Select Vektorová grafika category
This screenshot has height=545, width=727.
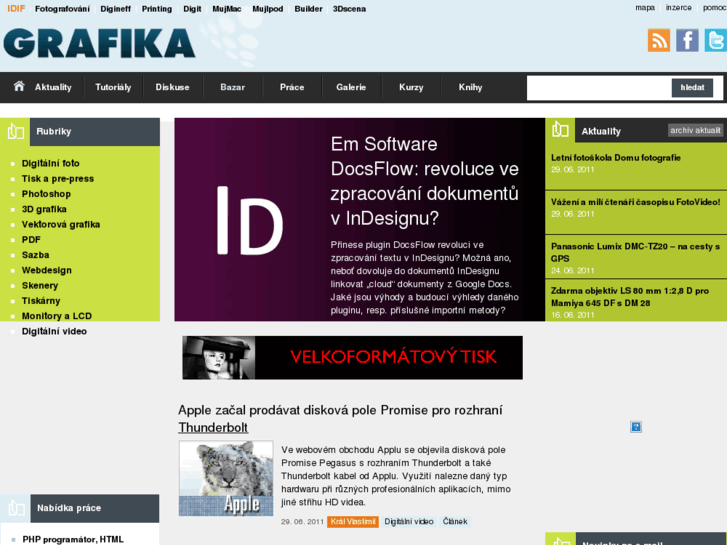[61, 224]
